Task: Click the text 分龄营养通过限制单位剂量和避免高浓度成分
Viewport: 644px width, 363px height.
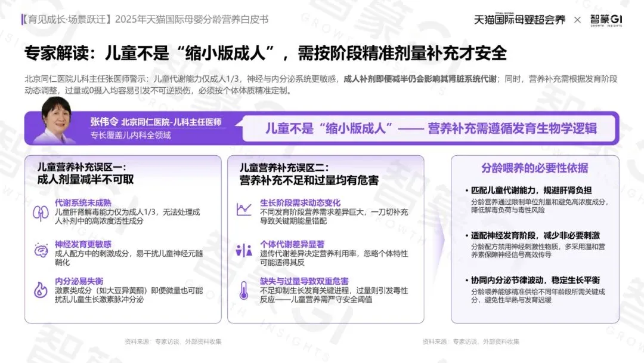Action: click(538, 202)
